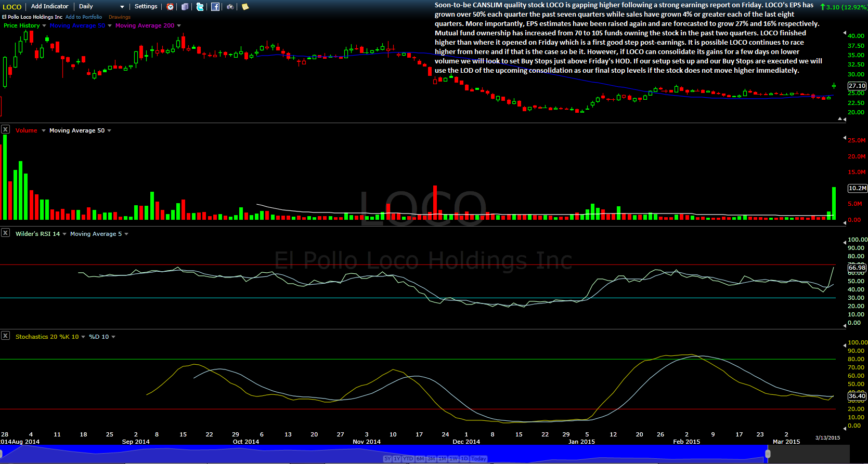Click the RSI scale arrow next to 100.00

coord(844,242)
